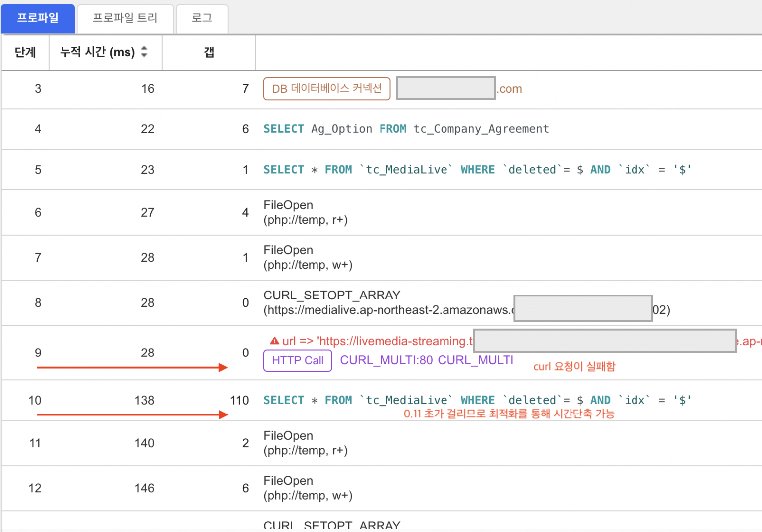Click the redacted gray box next to .com
Screen dimensions: 762x532
[x=445, y=88]
